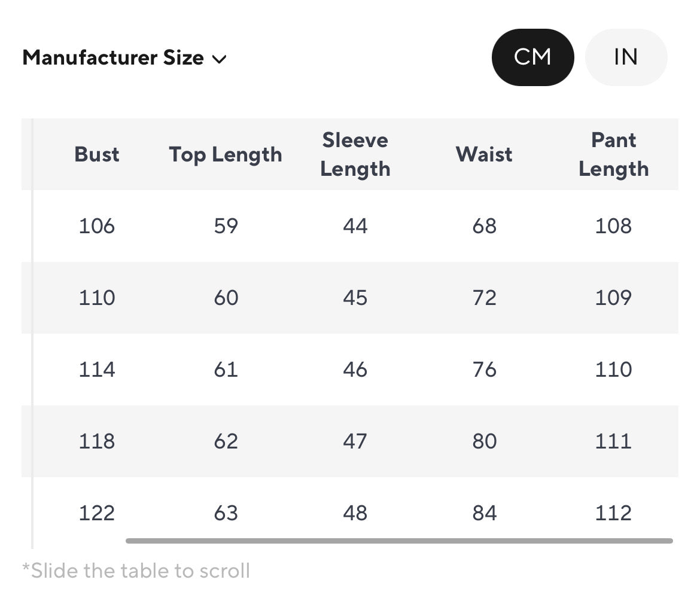The image size is (700, 604).
Task: Select the Pant Length column header
Action: 613,154
